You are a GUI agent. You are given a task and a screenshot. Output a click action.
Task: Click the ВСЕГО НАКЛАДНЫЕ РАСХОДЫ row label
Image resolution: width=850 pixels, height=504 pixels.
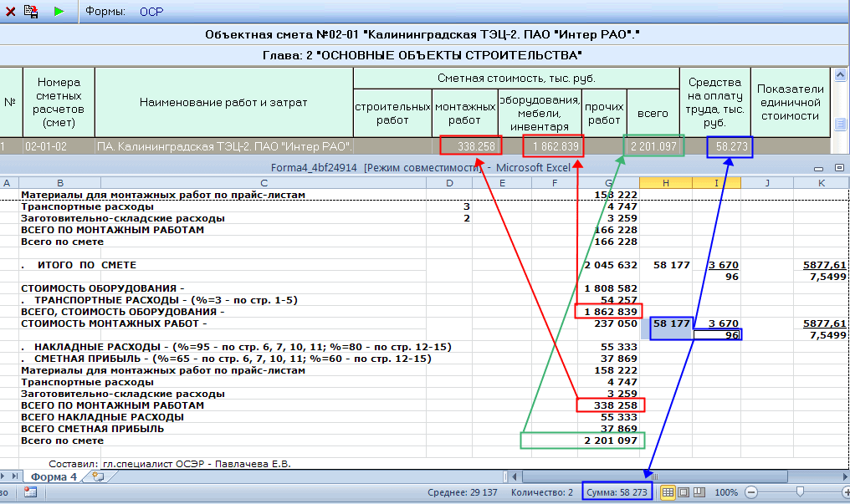[102, 417]
